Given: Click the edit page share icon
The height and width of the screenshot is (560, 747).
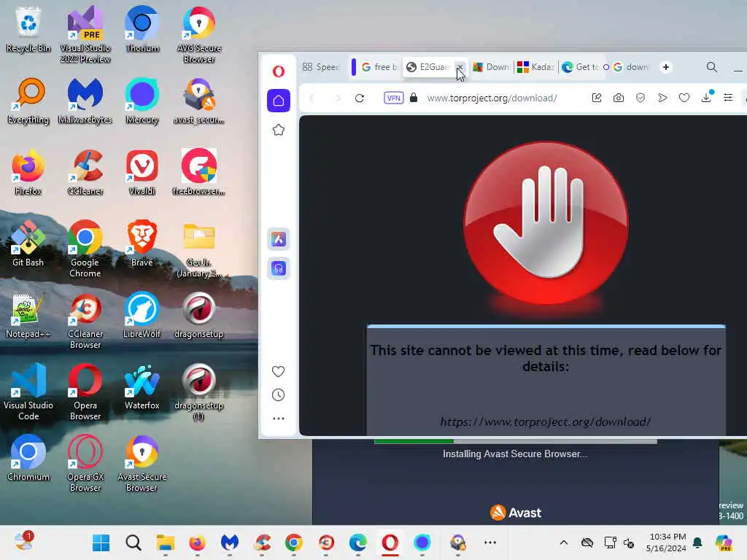Looking at the screenshot, I should 597,98.
